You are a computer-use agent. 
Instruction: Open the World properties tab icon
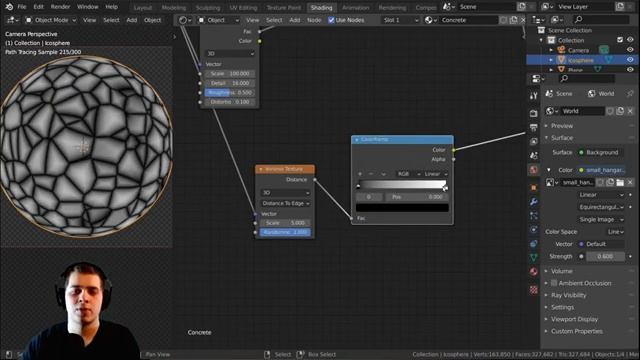[533, 170]
